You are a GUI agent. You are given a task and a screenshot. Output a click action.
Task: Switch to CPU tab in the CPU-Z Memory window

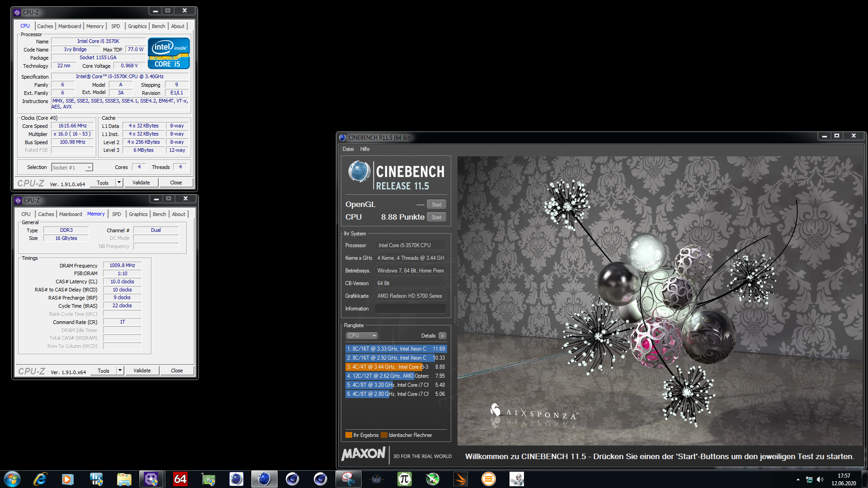[x=26, y=214]
